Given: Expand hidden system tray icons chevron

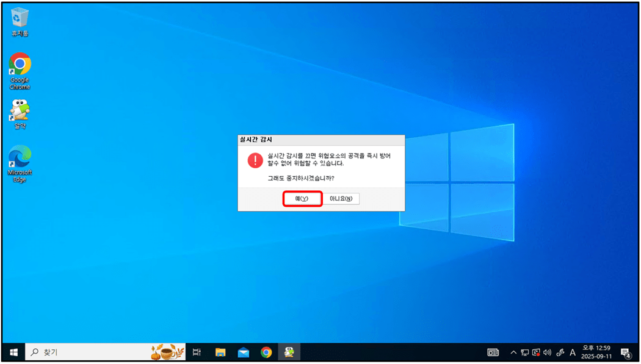Looking at the screenshot, I should click(x=513, y=352).
